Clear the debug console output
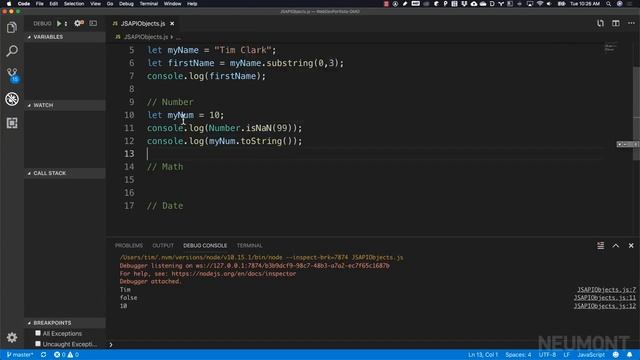 point(600,246)
